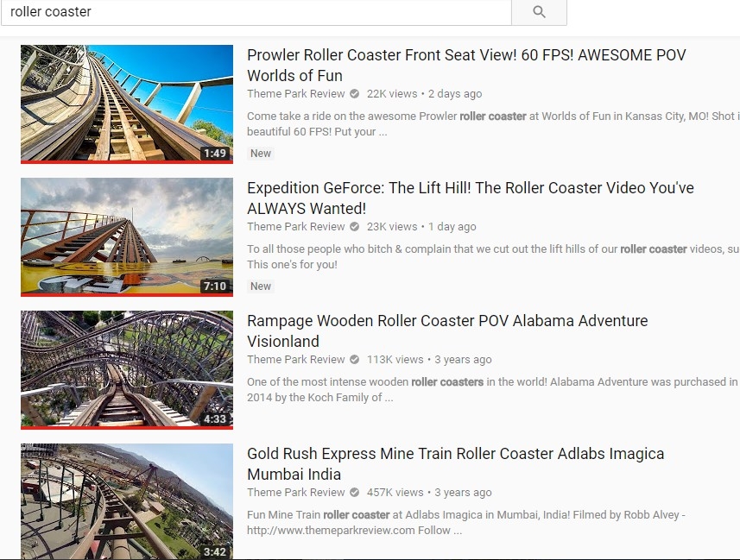Open the Expedition GeForce Lift Hill video title

click(470, 198)
